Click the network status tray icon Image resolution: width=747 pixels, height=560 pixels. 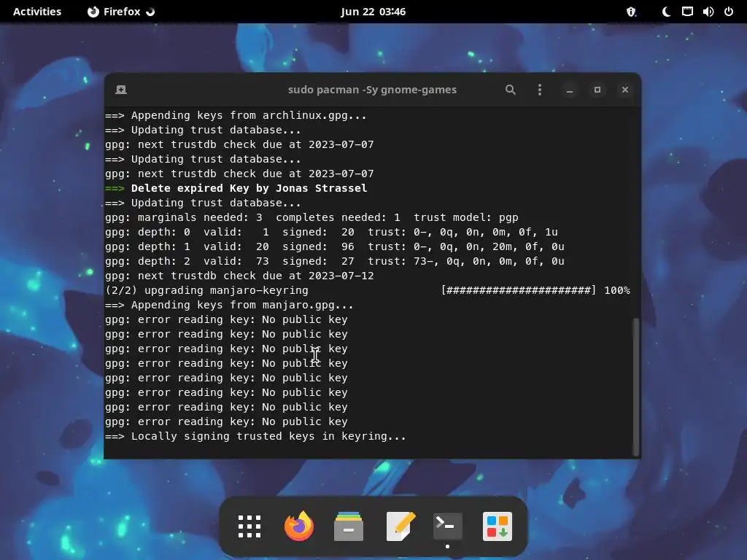point(687,12)
